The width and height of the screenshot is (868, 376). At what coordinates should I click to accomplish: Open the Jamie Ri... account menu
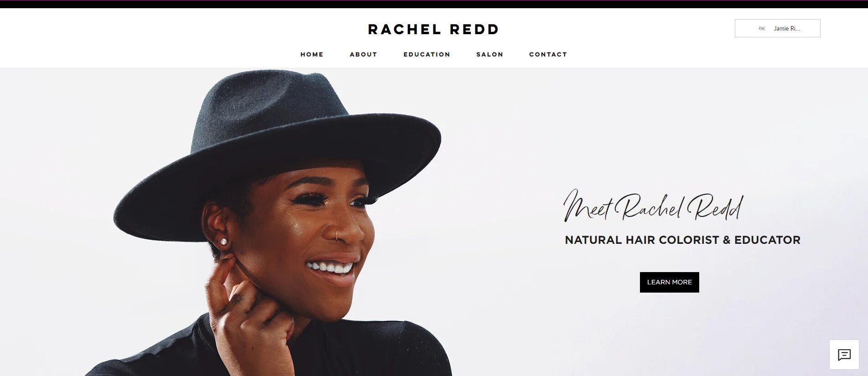tap(777, 28)
